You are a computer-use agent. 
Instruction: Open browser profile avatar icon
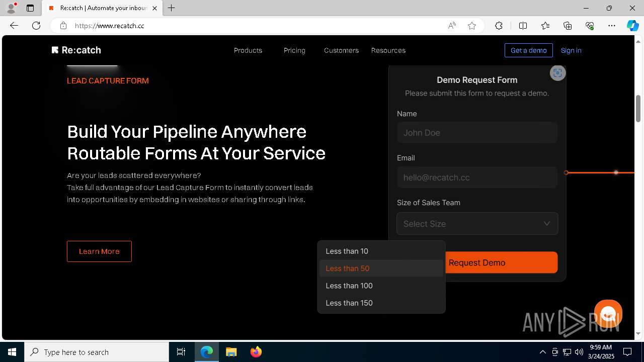point(11,8)
